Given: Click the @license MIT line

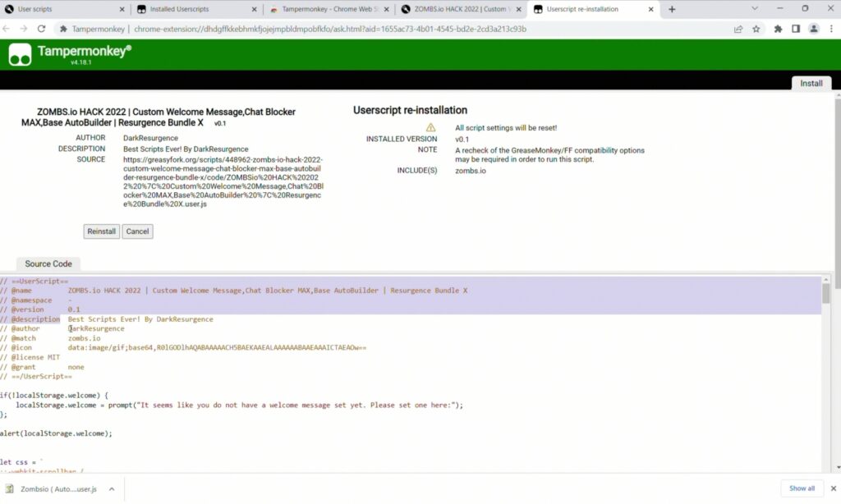Looking at the screenshot, I should (x=30, y=357).
